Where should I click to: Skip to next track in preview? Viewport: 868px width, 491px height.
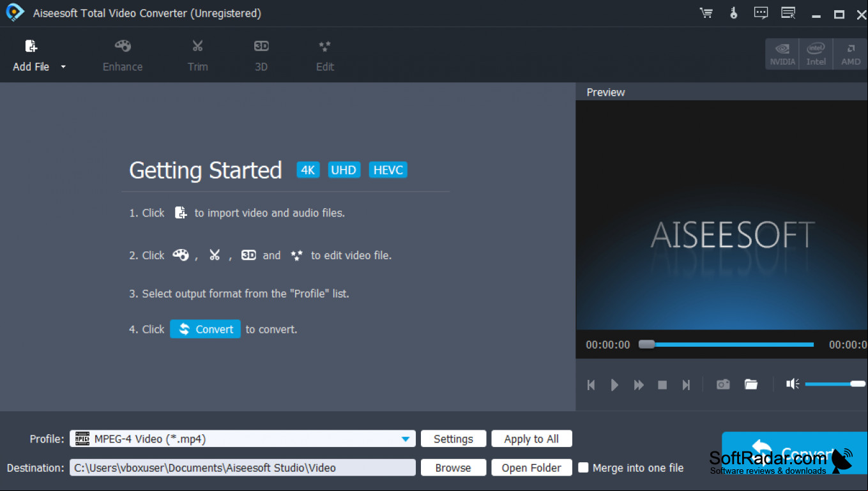pos(686,385)
